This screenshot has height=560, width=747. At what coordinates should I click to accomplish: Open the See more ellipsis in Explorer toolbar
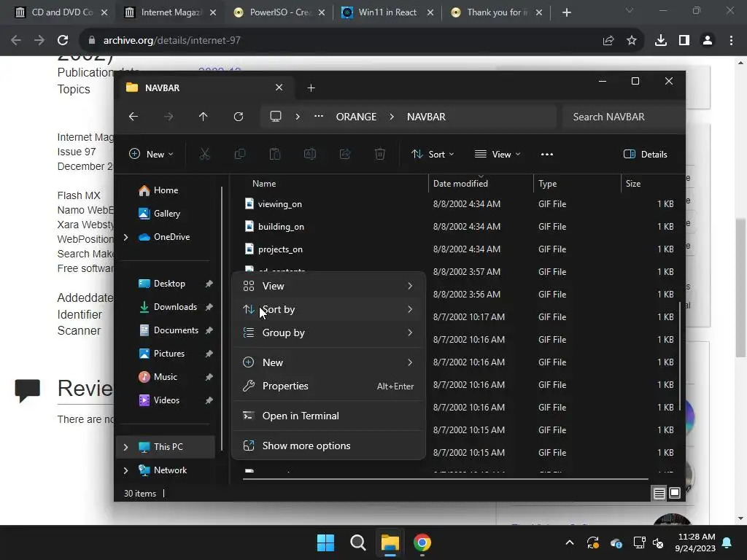[x=547, y=155]
